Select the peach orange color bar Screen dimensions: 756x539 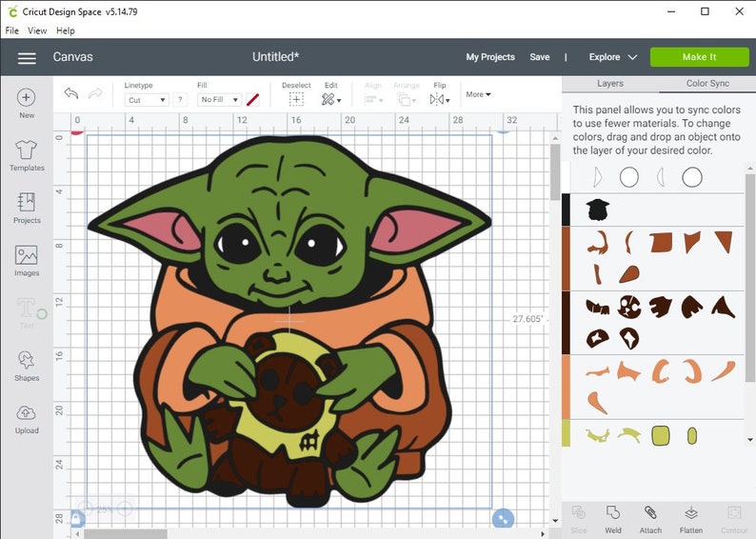(x=566, y=388)
